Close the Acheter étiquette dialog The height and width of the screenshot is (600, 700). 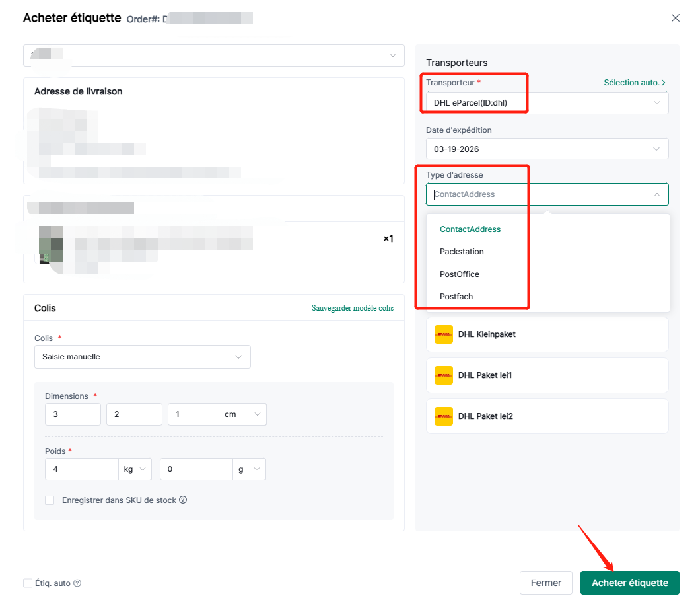point(675,18)
